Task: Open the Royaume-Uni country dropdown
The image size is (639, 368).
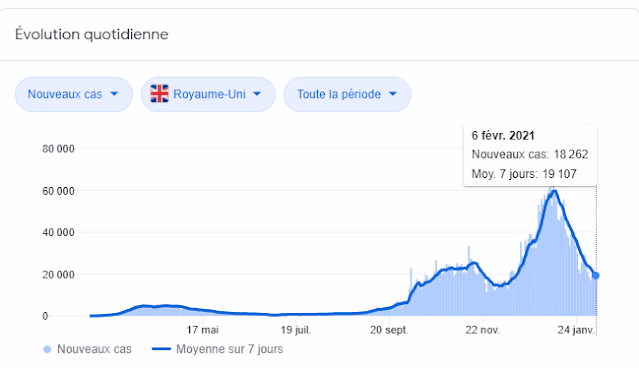Action: point(208,94)
